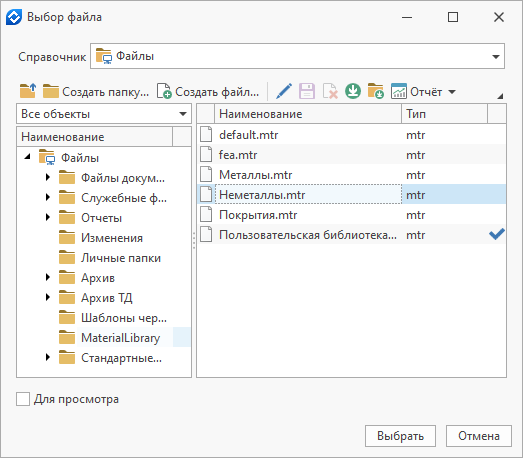Click the Отмена button
This screenshot has width=523, height=458.
(479, 436)
